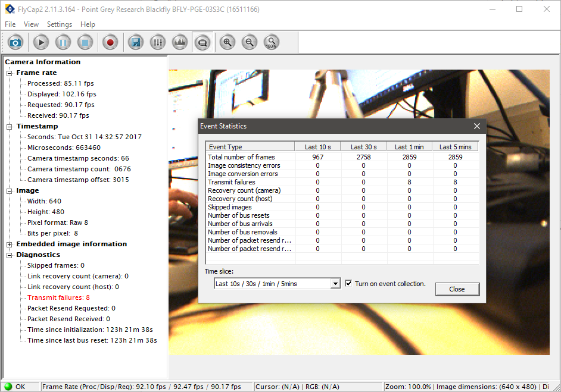Image resolution: width=561 pixels, height=392 pixels.
Task: Stop the camera stream
Action: (x=85, y=42)
